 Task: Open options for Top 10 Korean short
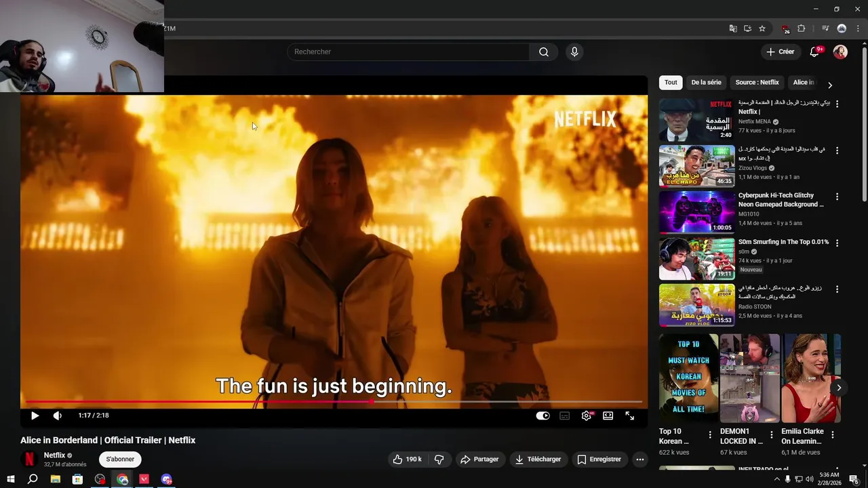[x=710, y=434]
